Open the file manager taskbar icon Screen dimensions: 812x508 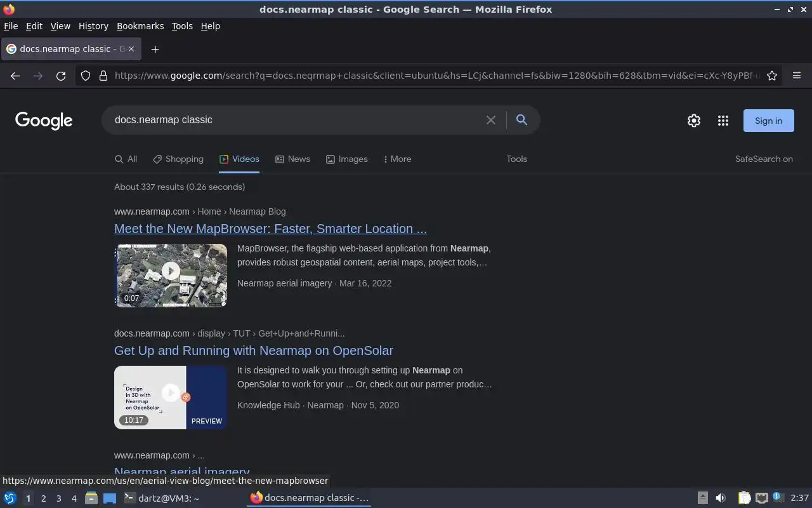pos(91,498)
